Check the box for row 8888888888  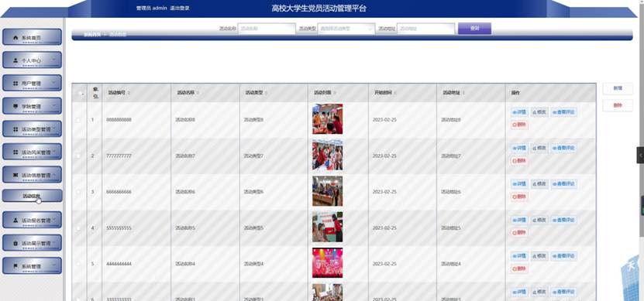pyautogui.click(x=78, y=120)
